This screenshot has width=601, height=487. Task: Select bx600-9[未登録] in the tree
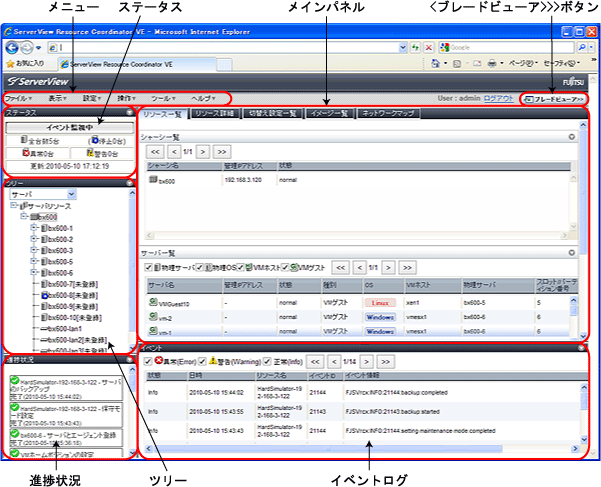click(73, 307)
